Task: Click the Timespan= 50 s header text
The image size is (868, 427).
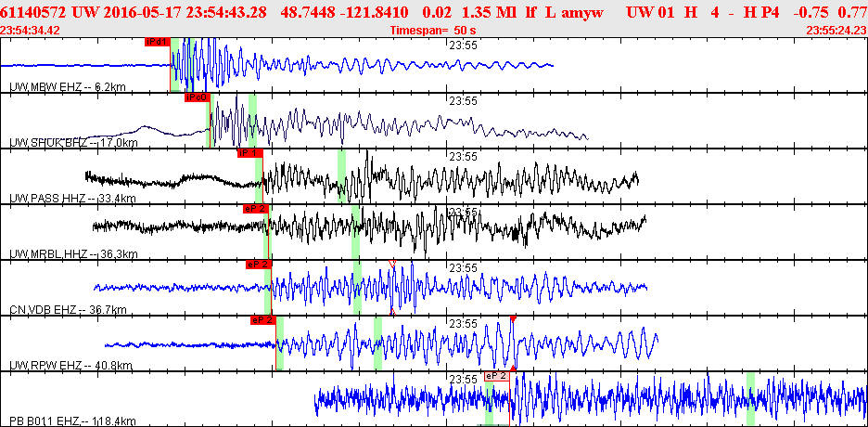Action: click(432, 31)
